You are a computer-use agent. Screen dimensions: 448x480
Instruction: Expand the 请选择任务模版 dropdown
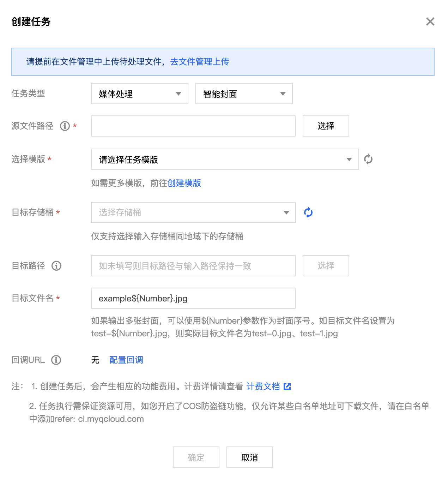[x=225, y=159]
